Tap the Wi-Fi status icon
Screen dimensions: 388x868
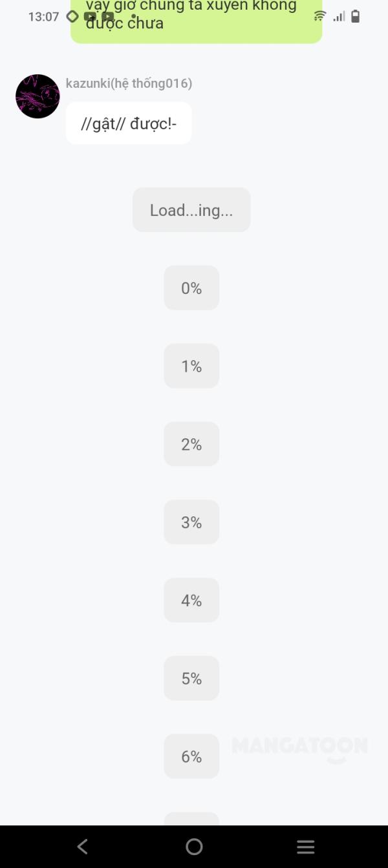[x=319, y=16]
